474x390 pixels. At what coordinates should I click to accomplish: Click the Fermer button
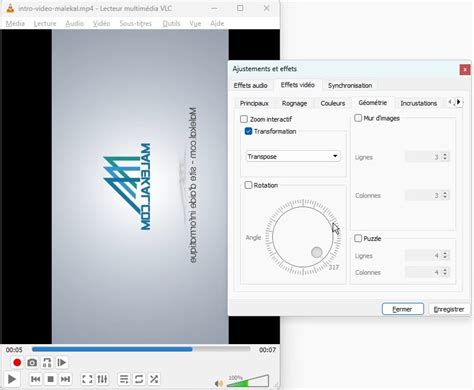click(403, 309)
